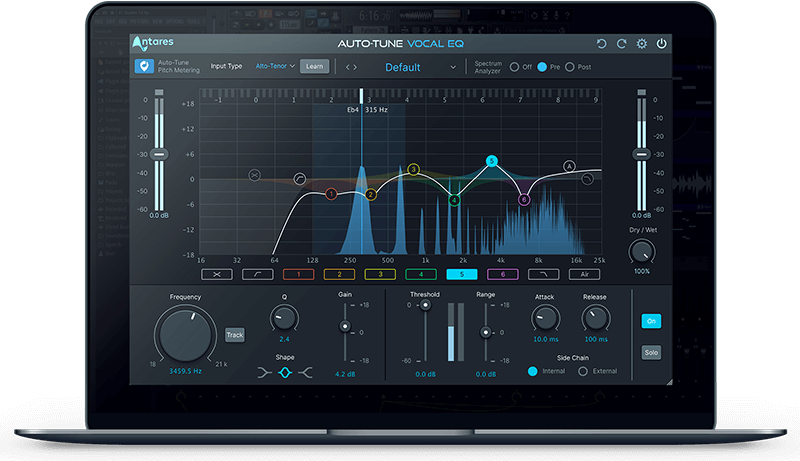Select band 4 tab below graph

[x=421, y=274]
